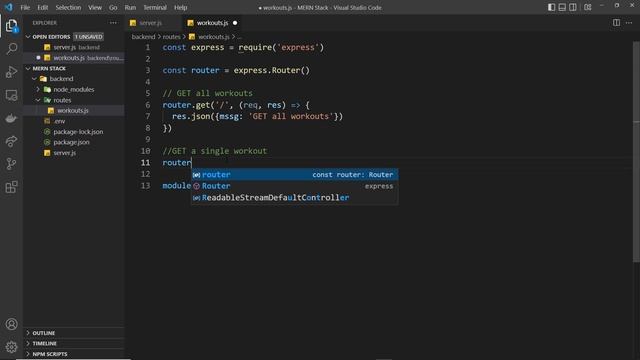Open the Run menu
Image resolution: width=640 pixels, height=360 pixels.
pos(130,7)
